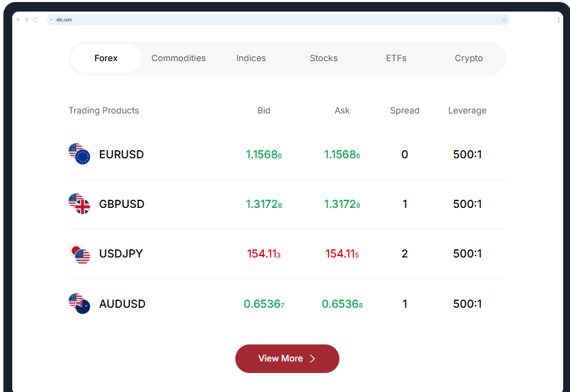
Task: Click the Trading Products column header
Action: [x=104, y=110]
